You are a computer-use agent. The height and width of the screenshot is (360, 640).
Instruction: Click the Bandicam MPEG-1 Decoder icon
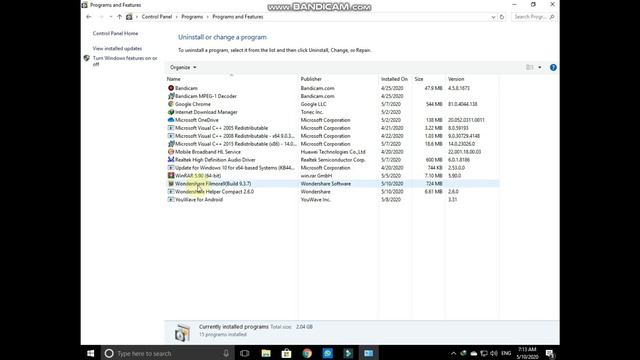tap(171, 96)
